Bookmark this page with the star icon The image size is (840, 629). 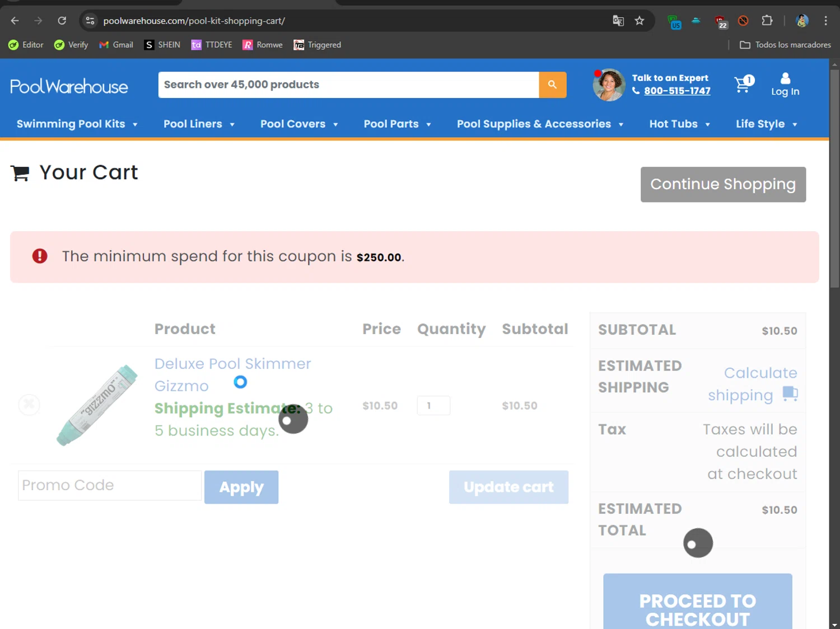[640, 21]
